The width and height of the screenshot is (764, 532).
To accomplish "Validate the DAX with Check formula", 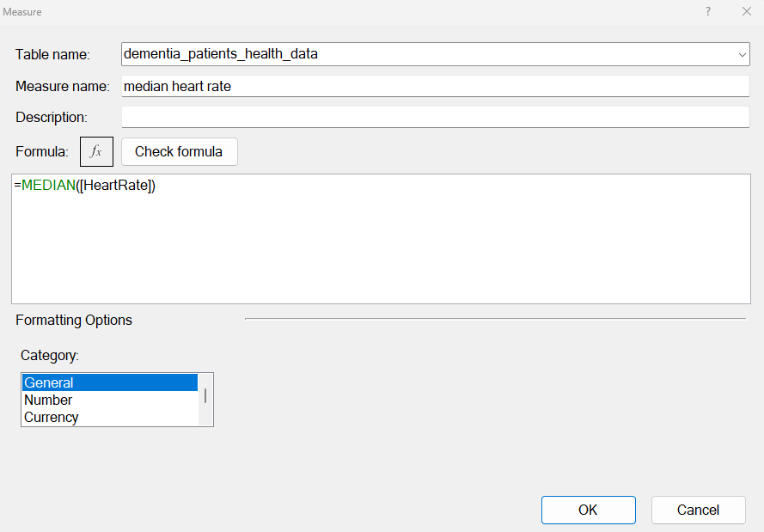I will coord(179,151).
